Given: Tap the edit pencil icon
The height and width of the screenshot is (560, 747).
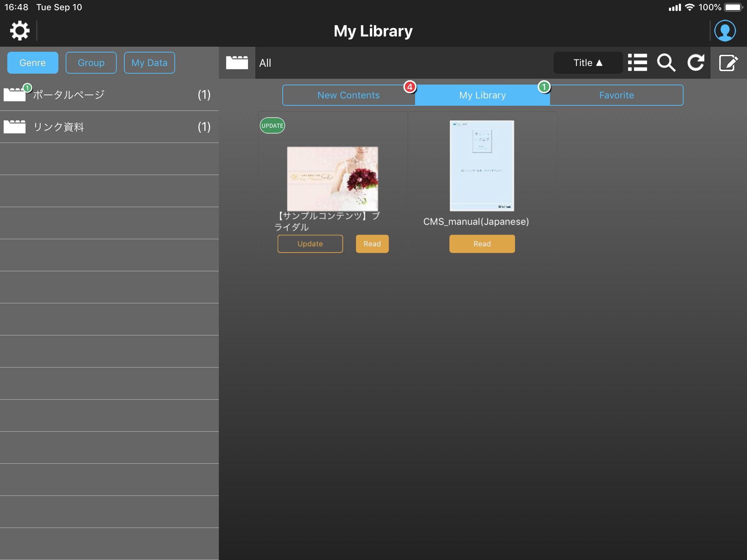Looking at the screenshot, I should [x=728, y=63].
